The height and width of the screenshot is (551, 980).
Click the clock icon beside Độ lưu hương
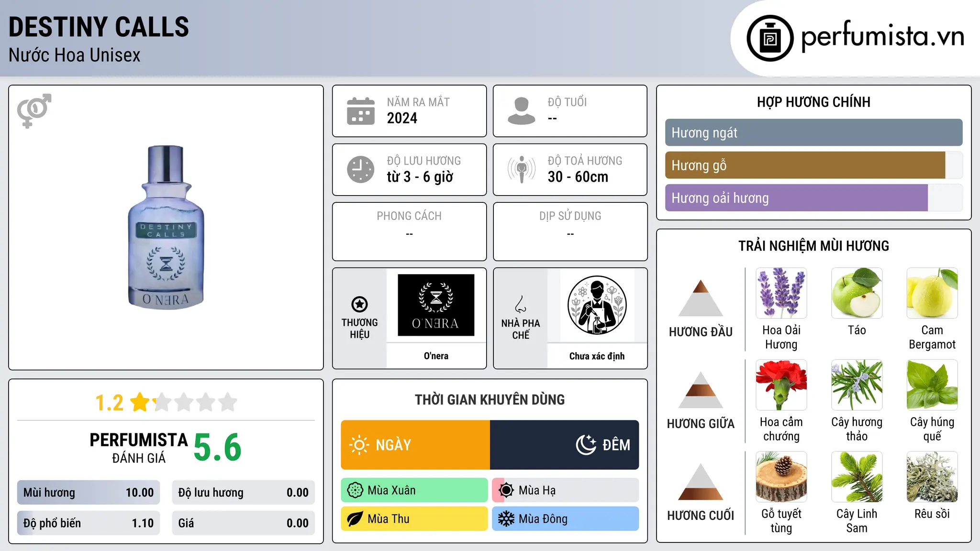[361, 169]
